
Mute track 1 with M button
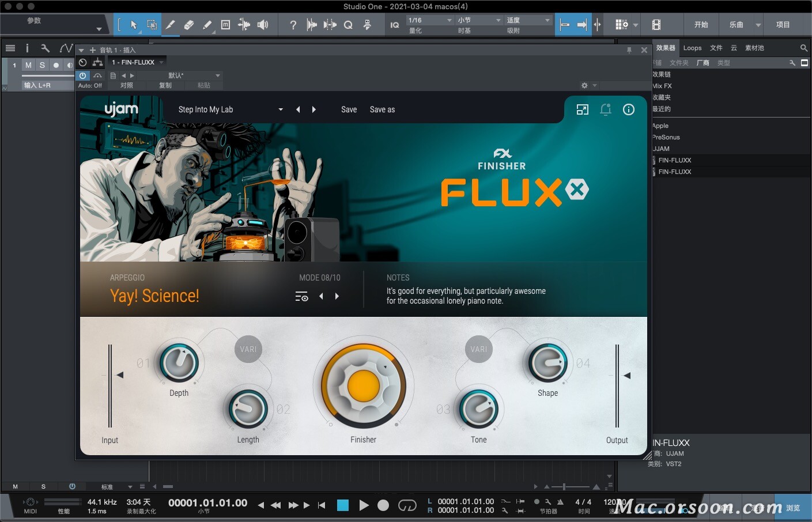point(28,65)
